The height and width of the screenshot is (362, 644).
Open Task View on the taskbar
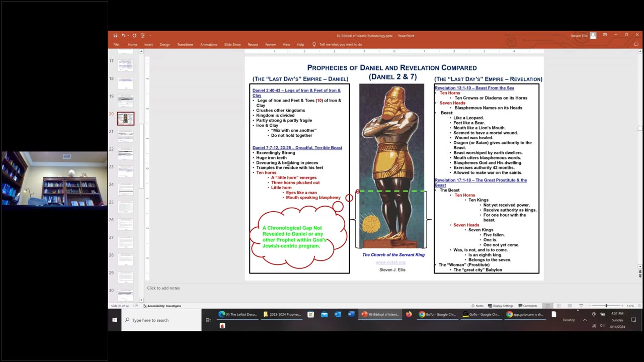point(208,320)
